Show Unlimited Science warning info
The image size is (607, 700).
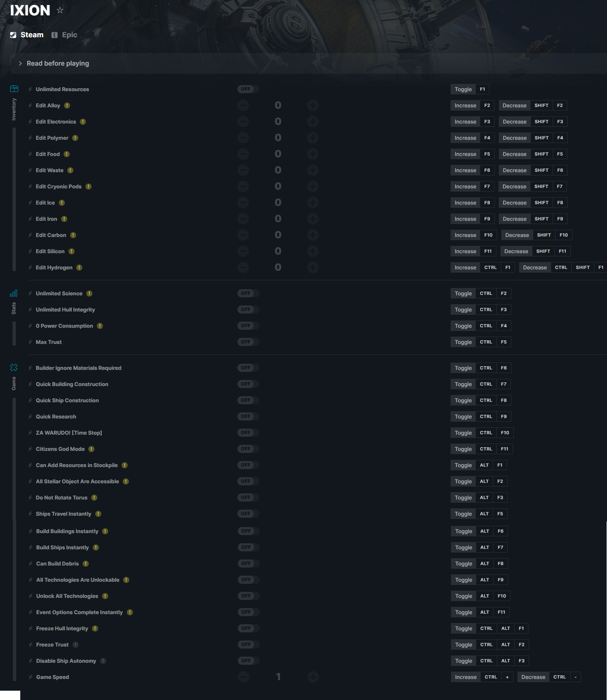pos(90,293)
